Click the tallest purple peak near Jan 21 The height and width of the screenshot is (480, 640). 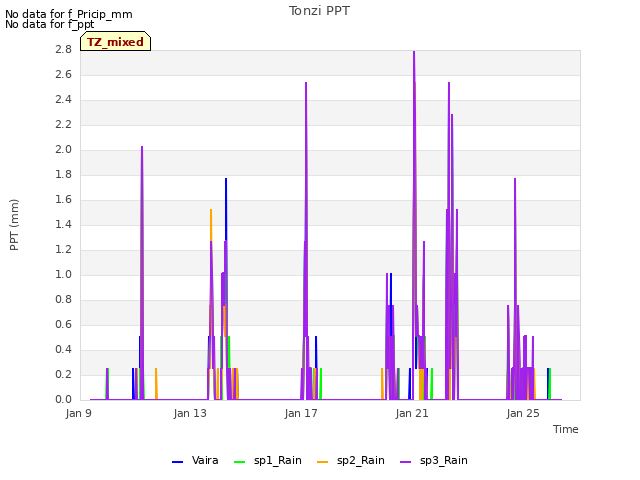coord(414,53)
